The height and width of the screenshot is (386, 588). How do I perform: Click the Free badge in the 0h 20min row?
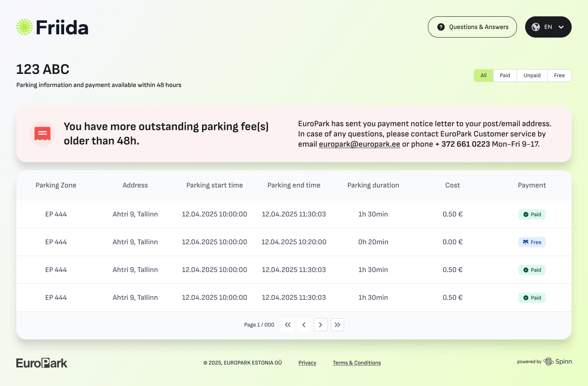(x=532, y=242)
